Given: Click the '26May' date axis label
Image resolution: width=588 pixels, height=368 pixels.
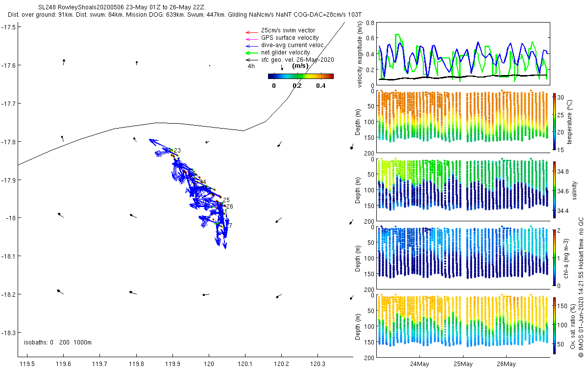Looking at the screenshot, I should [x=506, y=364].
